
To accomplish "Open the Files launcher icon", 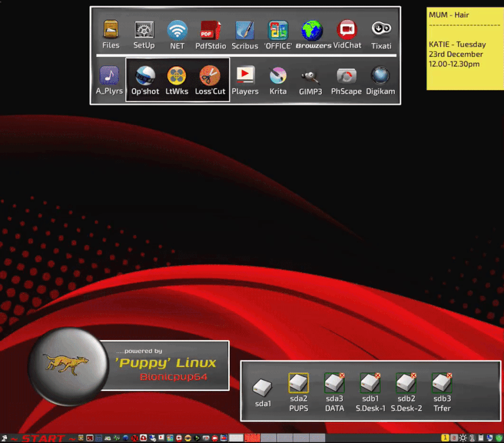I will point(111,29).
